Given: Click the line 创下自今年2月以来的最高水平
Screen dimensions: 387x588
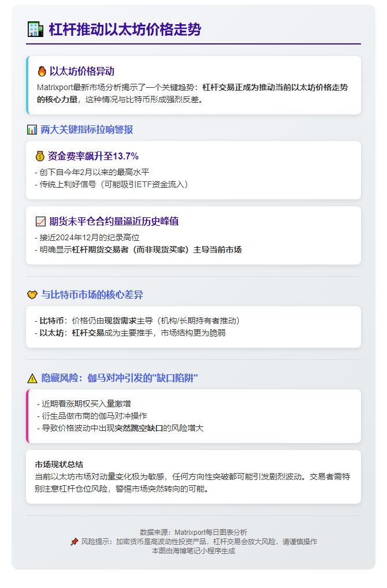Looking at the screenshot, I should (92, 172).
